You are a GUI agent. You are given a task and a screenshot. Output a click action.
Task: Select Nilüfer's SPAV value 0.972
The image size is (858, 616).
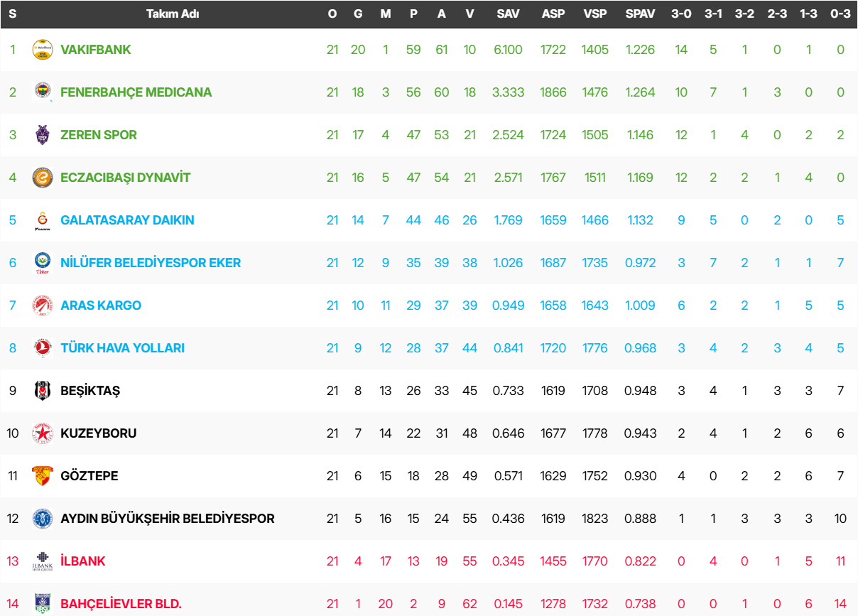point(640,263)
